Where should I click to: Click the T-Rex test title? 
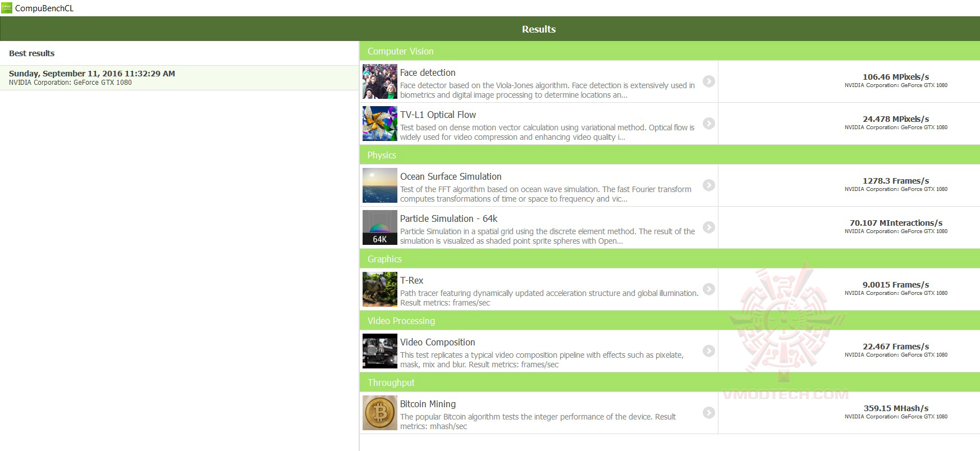click(x=411, y=280)
